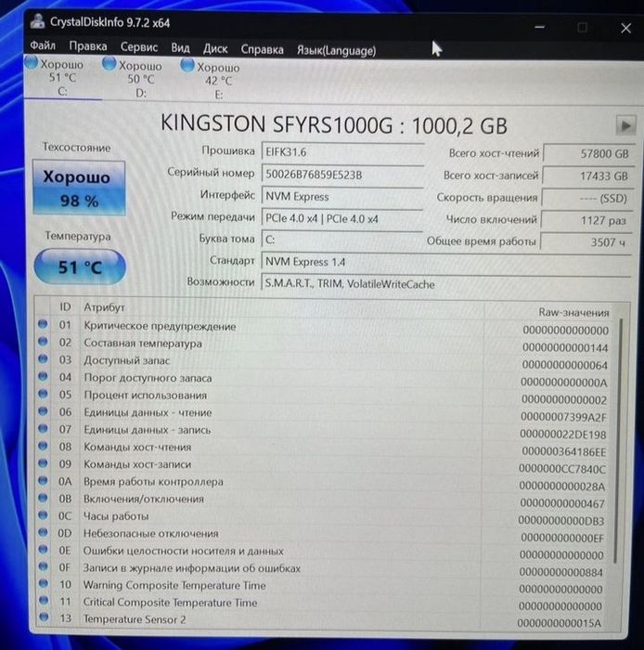The height and width of the screenshot is (650, 644).
Task: Click the total host writes value 17433 GB
Action: [x=587, y=176]
